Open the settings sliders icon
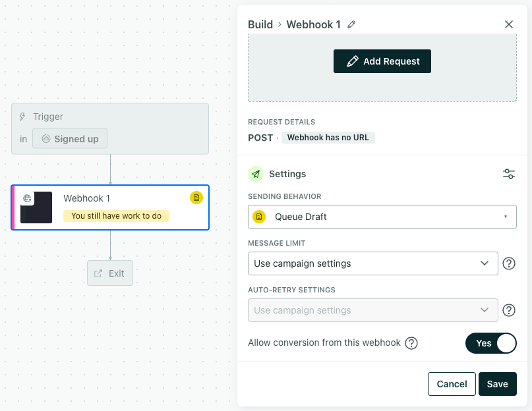This screenshot has height=411, width=532. 509,174
